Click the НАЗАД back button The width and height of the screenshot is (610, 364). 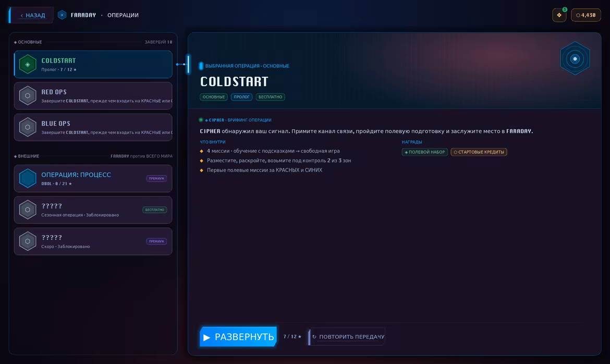pos(31,15)
